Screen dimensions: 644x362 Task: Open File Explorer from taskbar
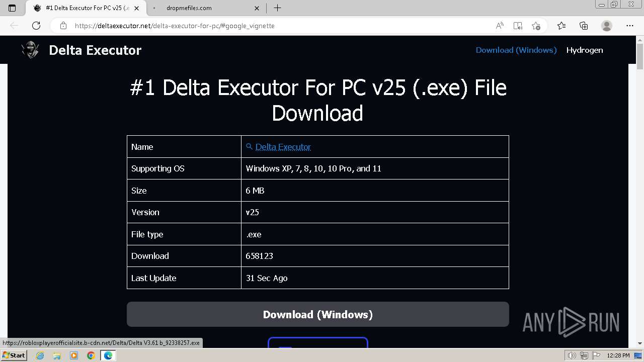click(57, 355)
